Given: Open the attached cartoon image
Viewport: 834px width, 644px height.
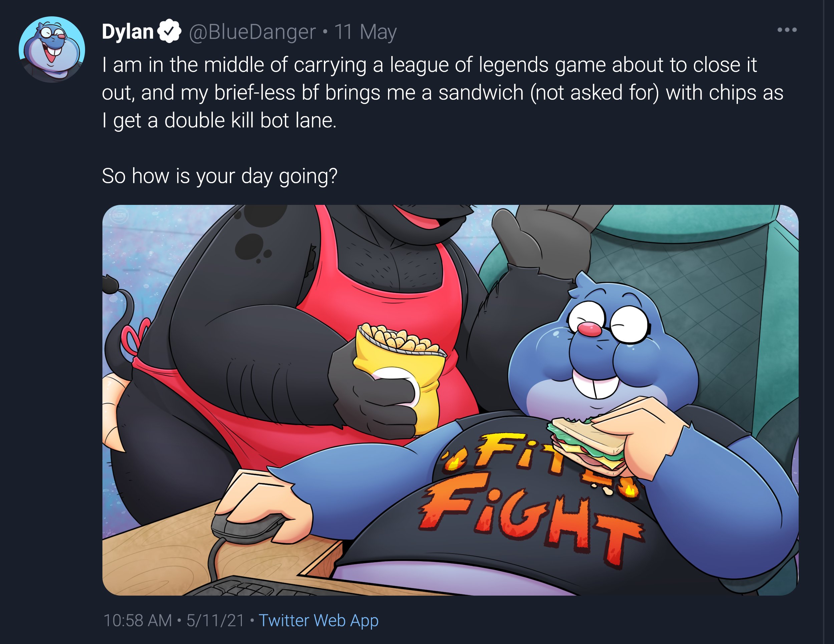Looking at the screenshot, I should pyautogui.click(x=450, y=400).
